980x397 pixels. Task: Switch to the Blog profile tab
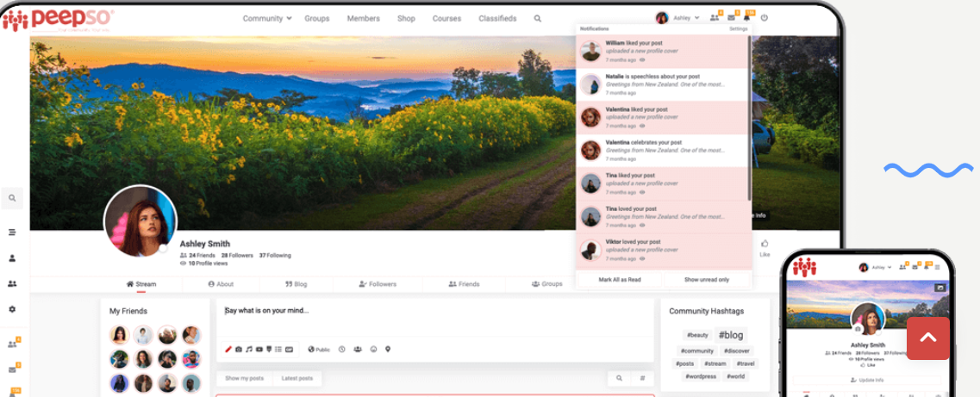click(x=296, y=284)
